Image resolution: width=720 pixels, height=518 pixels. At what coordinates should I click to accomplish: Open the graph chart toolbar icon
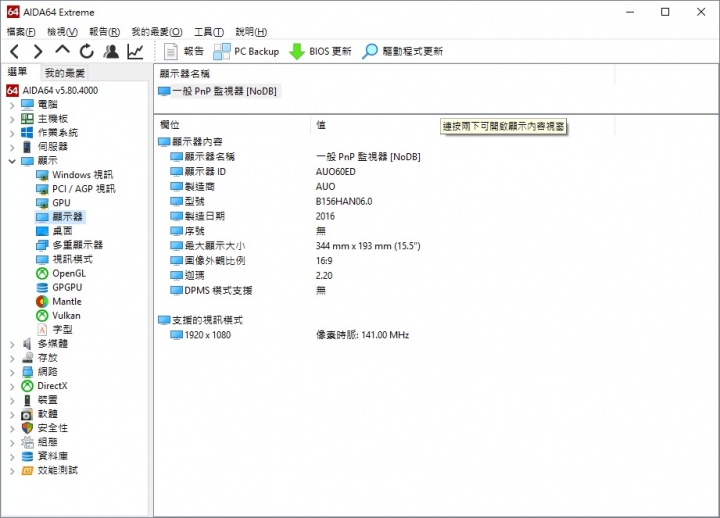click(x=135, y=51)
